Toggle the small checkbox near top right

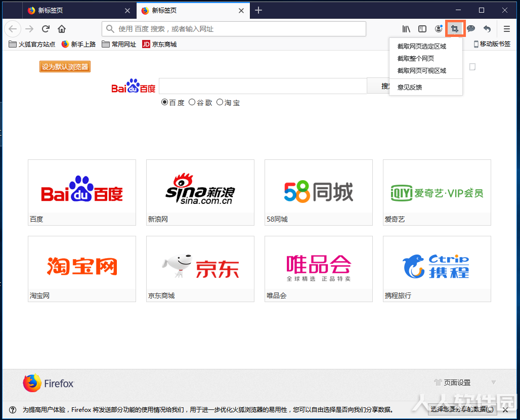click(472, 67)
